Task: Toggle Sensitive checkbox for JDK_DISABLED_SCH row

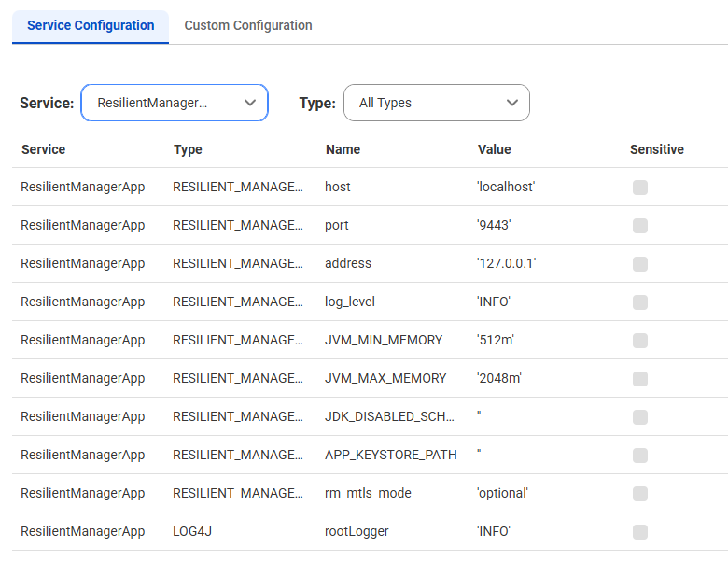Action: tap(639, 417)
